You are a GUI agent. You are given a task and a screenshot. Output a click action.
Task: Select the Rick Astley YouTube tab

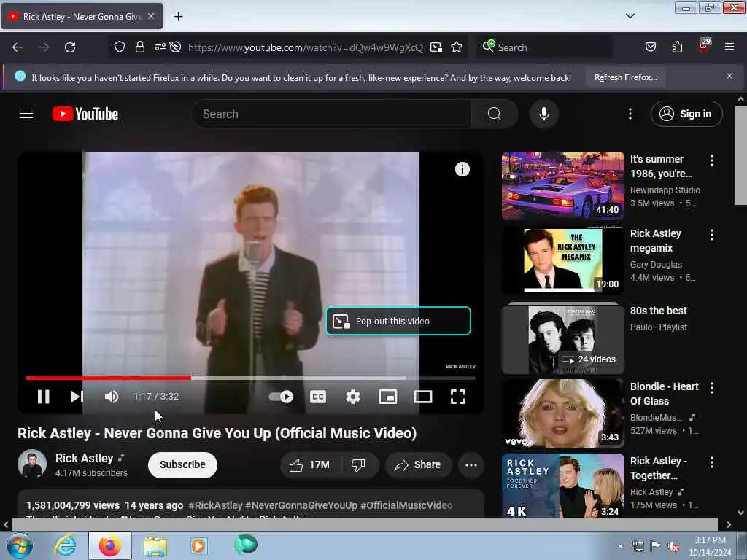(82, 17)
